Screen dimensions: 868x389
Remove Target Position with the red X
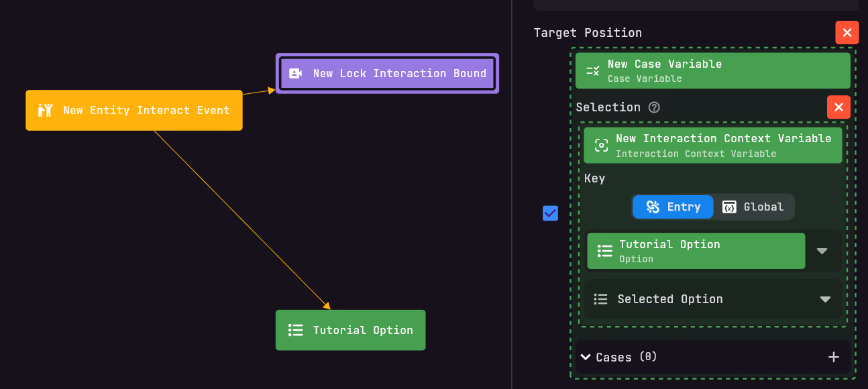pyautogui.click(x=847, y=32)
